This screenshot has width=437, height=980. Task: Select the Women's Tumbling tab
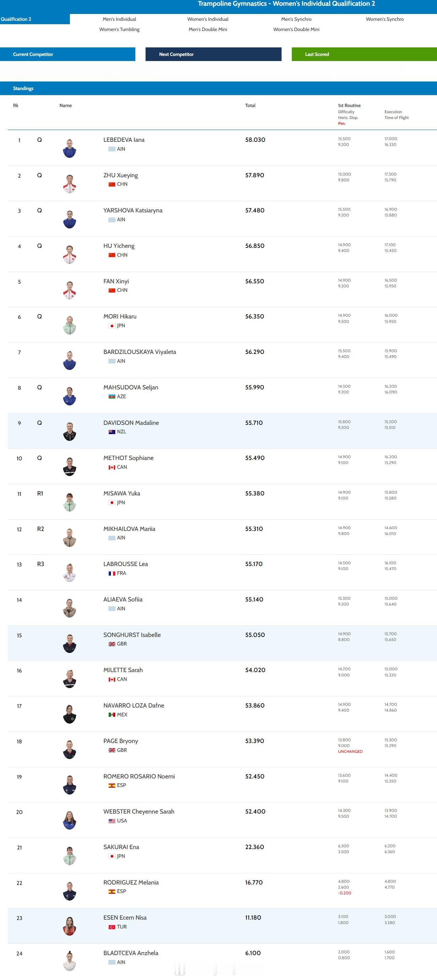click(119, 29)
